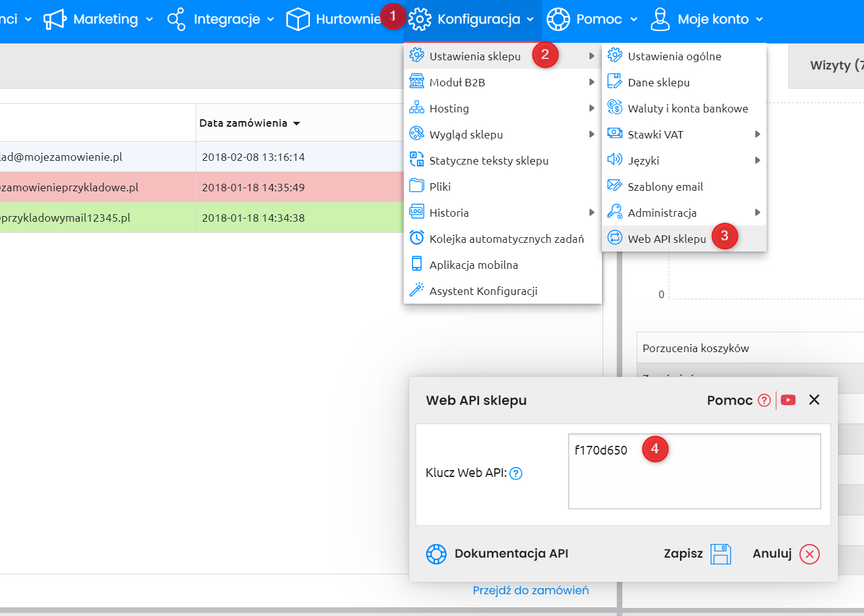864x616 pixels.
Task: Select the Statyczne teksty sklepu entry
Action: point(502,160)
